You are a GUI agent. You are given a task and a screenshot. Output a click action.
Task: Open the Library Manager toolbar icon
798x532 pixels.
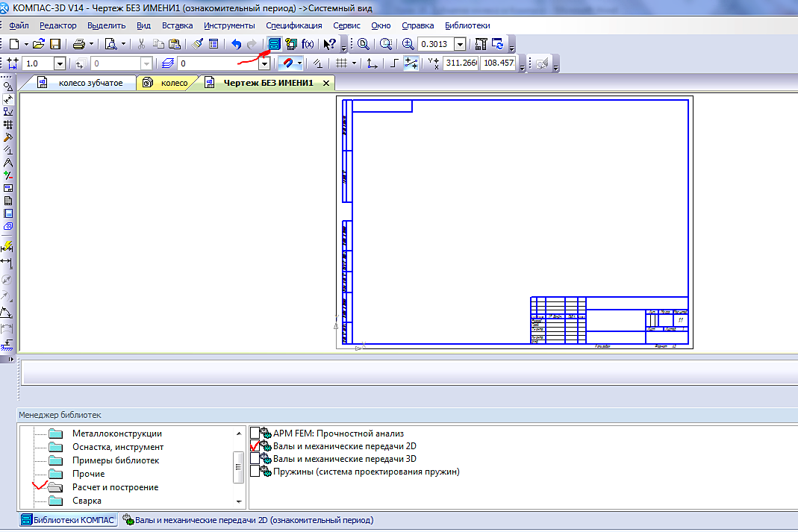coord(275,44)
